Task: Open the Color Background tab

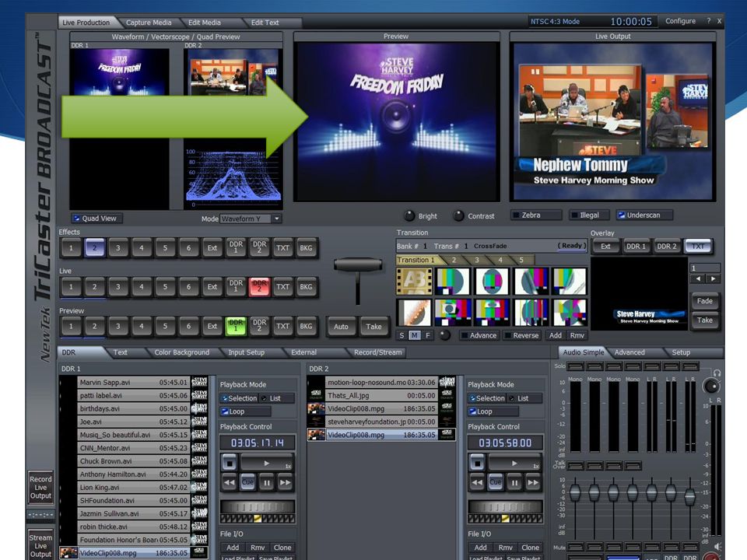Action: (181, 352)
